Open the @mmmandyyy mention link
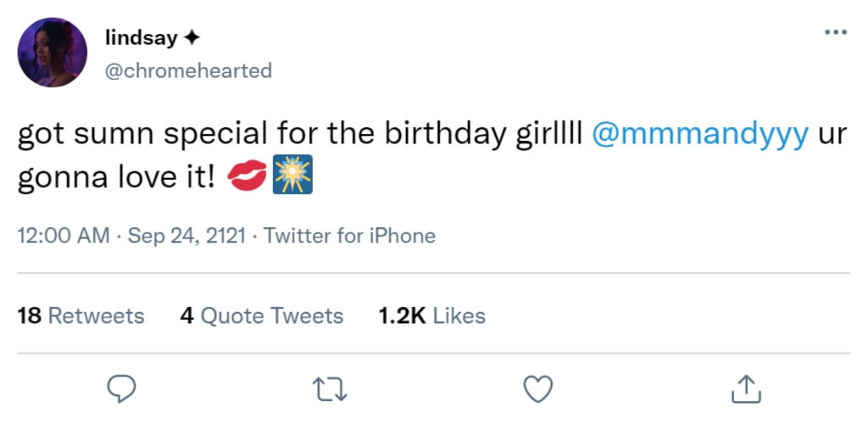This screenshot has height=441, width=868. pyautogui.click(x=699, y=136)
